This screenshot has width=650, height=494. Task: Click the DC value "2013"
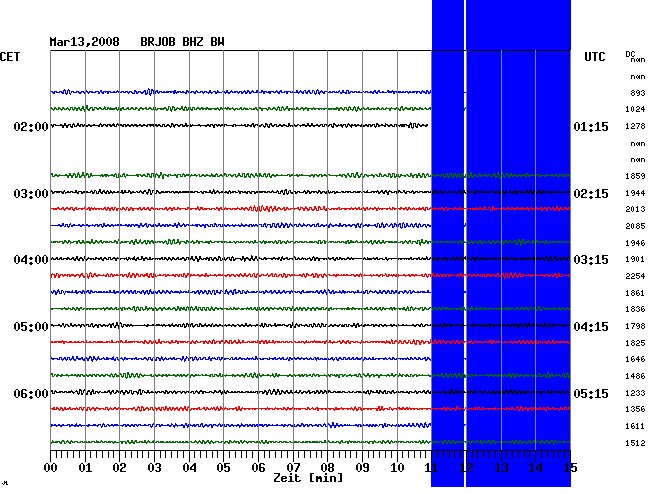tap(635, 209)
